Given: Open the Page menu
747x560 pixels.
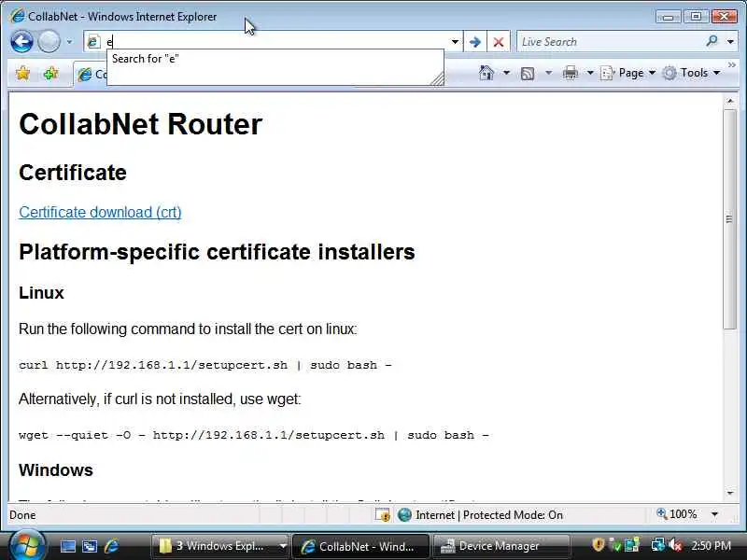Looking at the screenshot, I should (627, 73).
